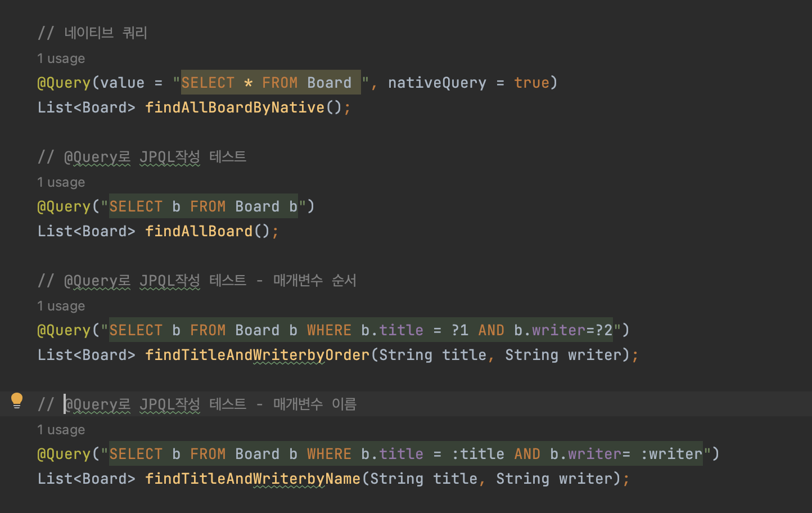Click the '?2' positional parameter

604,330
